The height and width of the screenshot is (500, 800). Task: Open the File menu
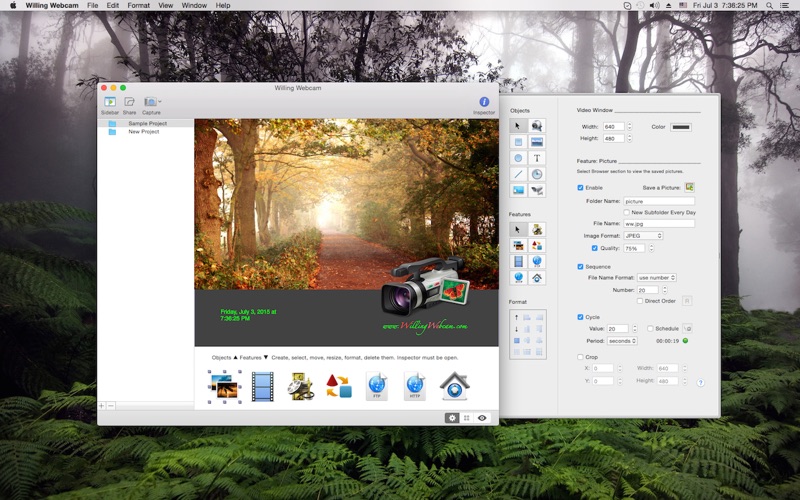[92, 5]
